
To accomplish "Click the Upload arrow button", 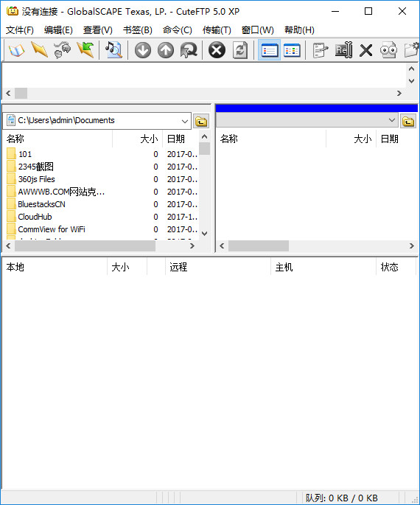I will point(166,50).
